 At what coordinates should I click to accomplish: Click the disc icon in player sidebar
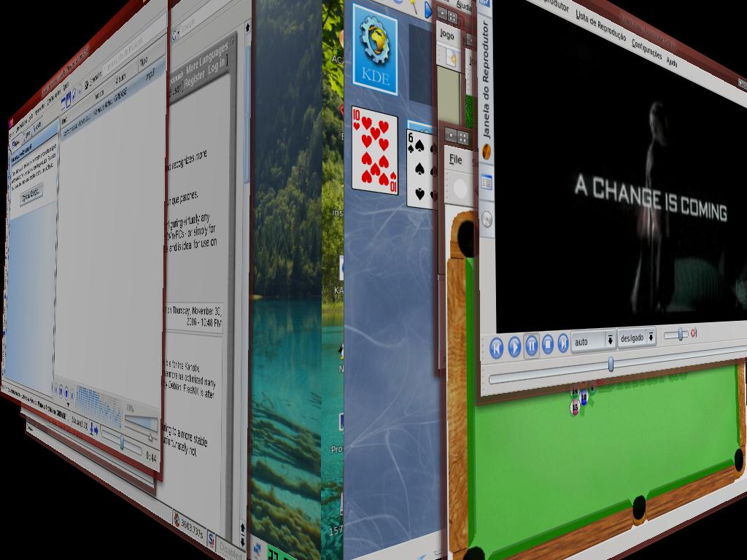(487, 219)
